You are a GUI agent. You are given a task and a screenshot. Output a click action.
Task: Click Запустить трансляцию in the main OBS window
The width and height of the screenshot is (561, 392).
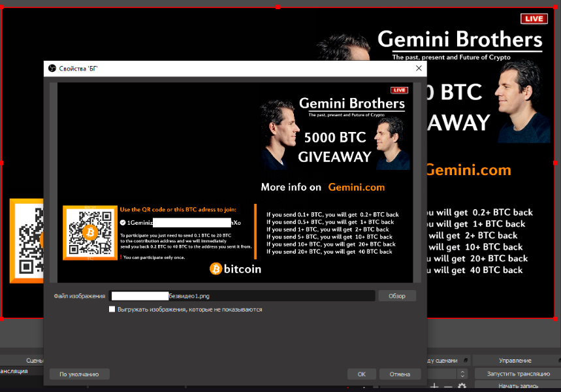point(518,374)
